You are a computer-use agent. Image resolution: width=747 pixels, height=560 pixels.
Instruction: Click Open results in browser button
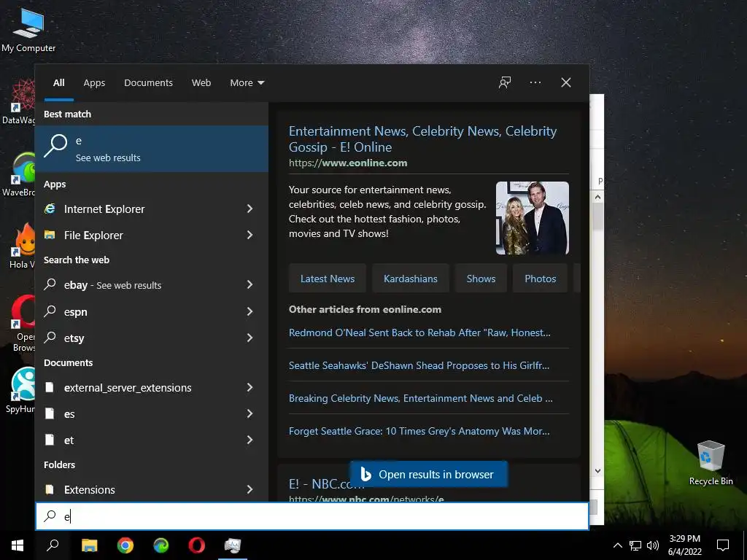click(428, 474)
